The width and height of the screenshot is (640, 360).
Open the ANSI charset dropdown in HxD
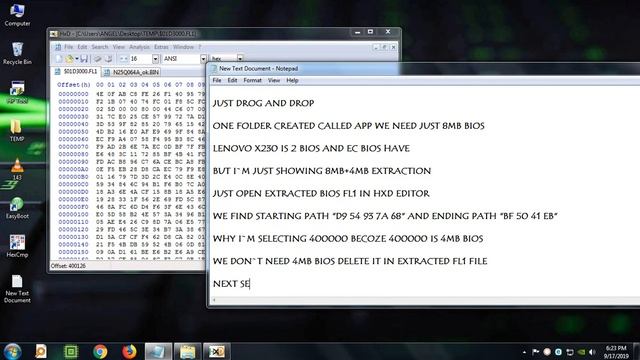[x=203, y=59]
